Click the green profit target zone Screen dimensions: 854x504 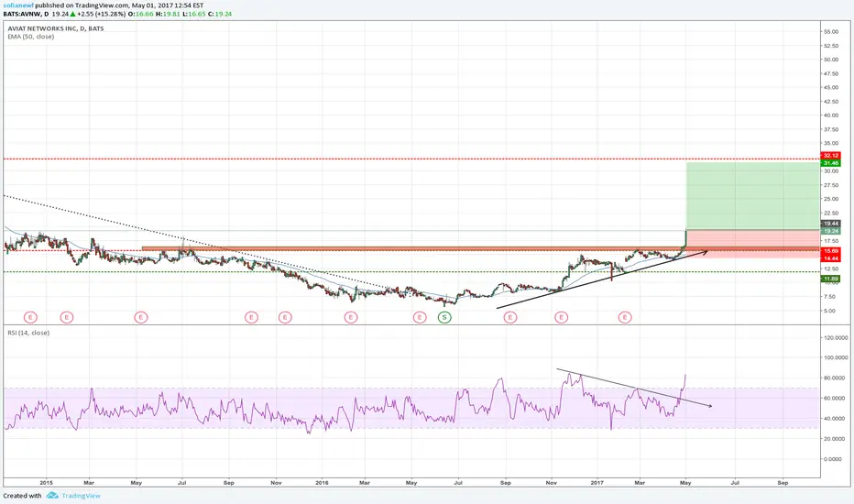pyautogui.click(x=752, y=195)
